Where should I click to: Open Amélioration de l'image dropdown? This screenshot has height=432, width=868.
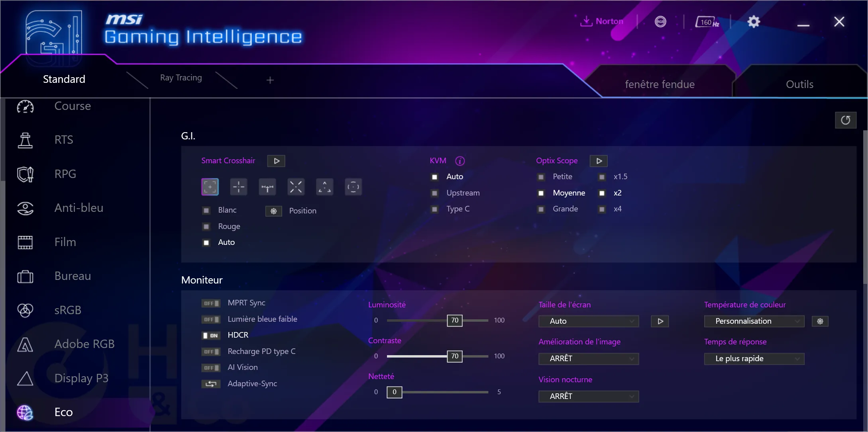point(589,359)
